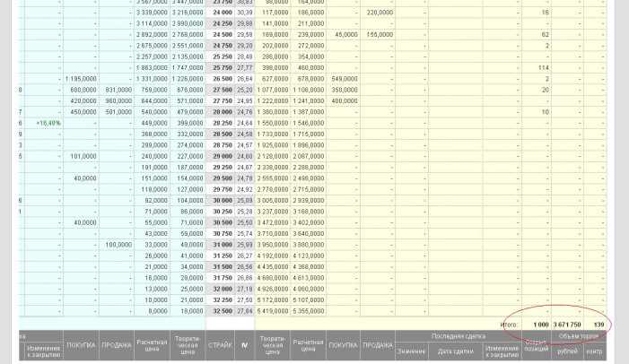The width and height of the screenshot is (629, 364).
Task: Click open positions value 20
Action: coord(546,90)
